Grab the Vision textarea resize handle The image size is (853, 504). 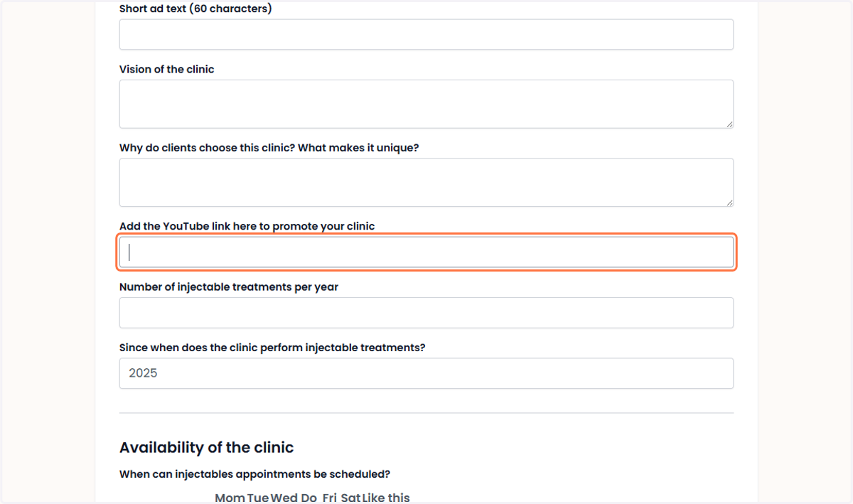pos(729,124)
